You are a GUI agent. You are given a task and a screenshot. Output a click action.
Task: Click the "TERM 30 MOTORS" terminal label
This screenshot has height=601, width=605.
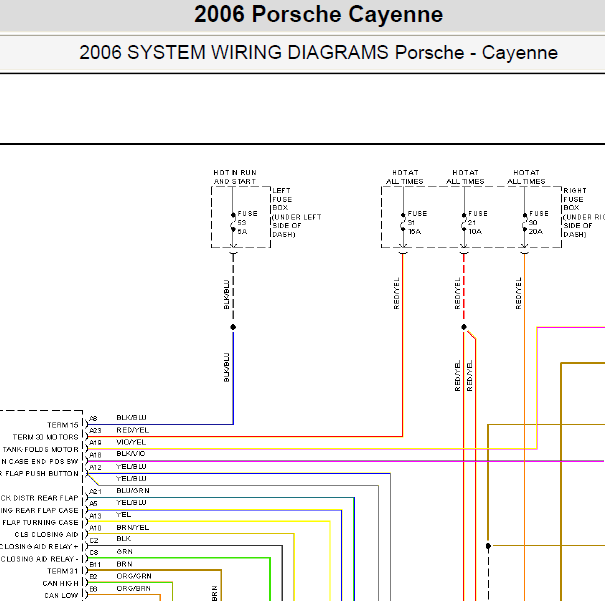tap(45, 437)
